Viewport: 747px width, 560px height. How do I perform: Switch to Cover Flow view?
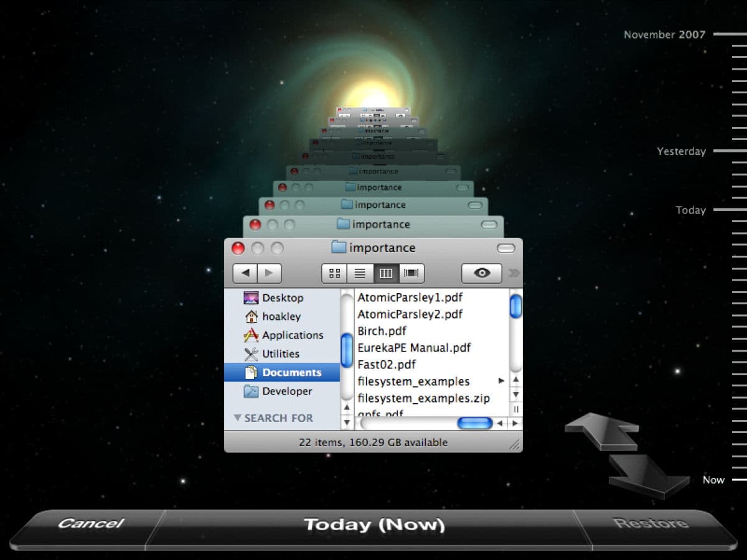[x=411, y=273]
